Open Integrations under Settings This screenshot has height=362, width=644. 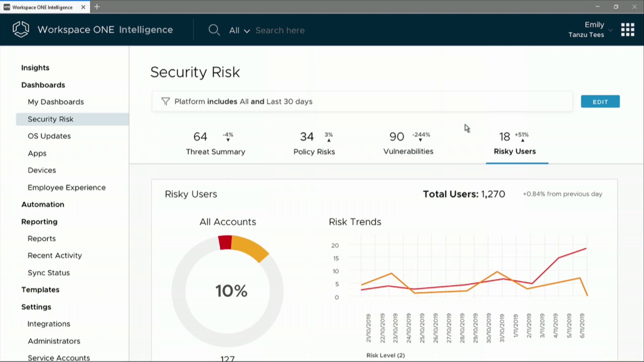(49, 324)
